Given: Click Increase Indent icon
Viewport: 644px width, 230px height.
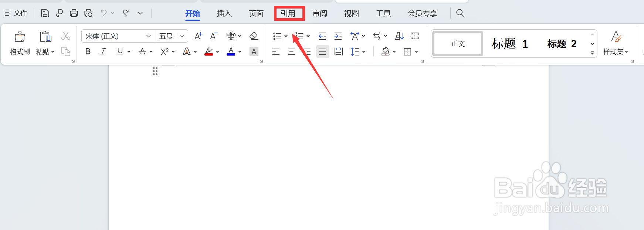Looking at the screenshot, I should click(338, 36).
